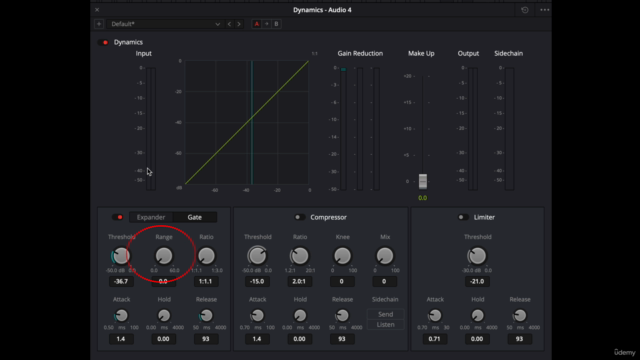Click the Compressor Knee knob
The width and height of the screenshot is (640, 360).
tap(342, 256)
